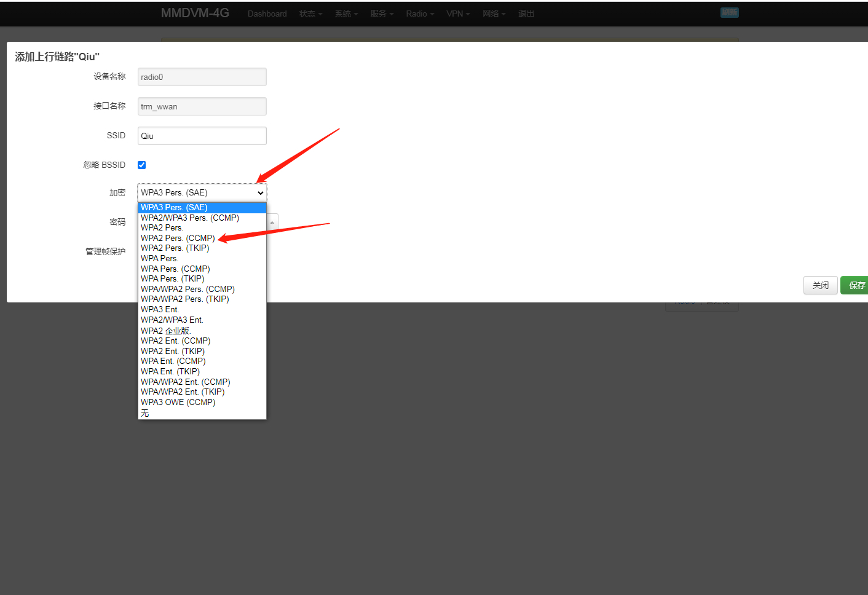Open the 加密 encryption dropdown

(x=202, y=192)
